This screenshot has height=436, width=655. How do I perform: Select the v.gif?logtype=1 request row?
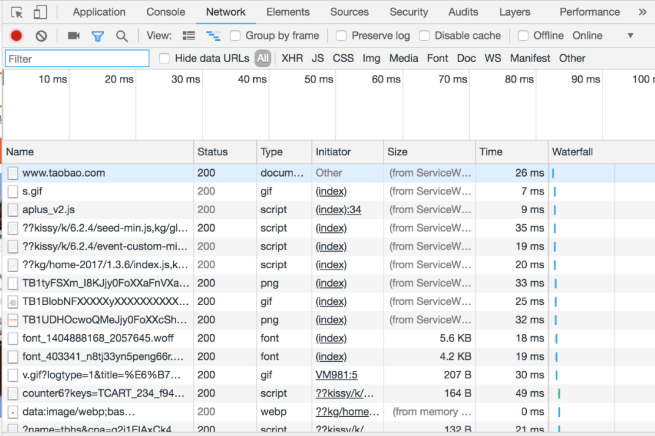(x=329, y=375)
